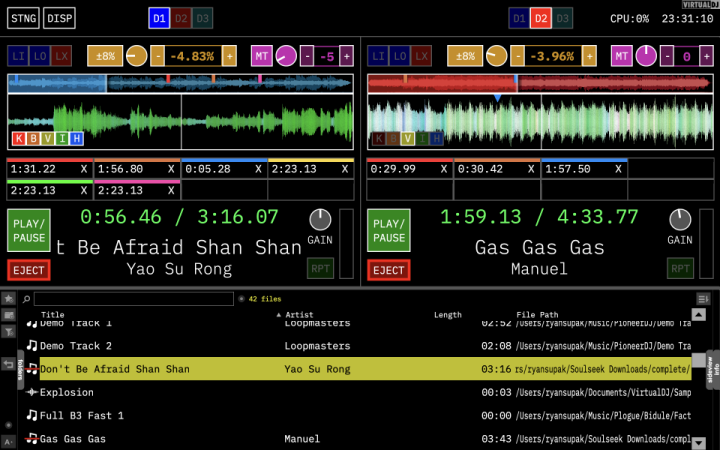This screenshot has height=450, width=720.
Task: Toggle MT master tempo on right deck
Action: point(622,56)
